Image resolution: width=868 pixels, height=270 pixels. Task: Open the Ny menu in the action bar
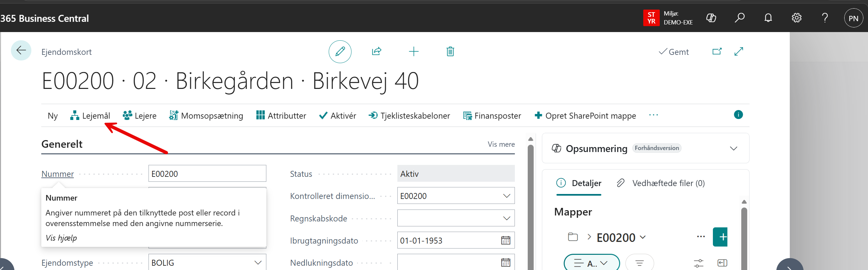52,116
